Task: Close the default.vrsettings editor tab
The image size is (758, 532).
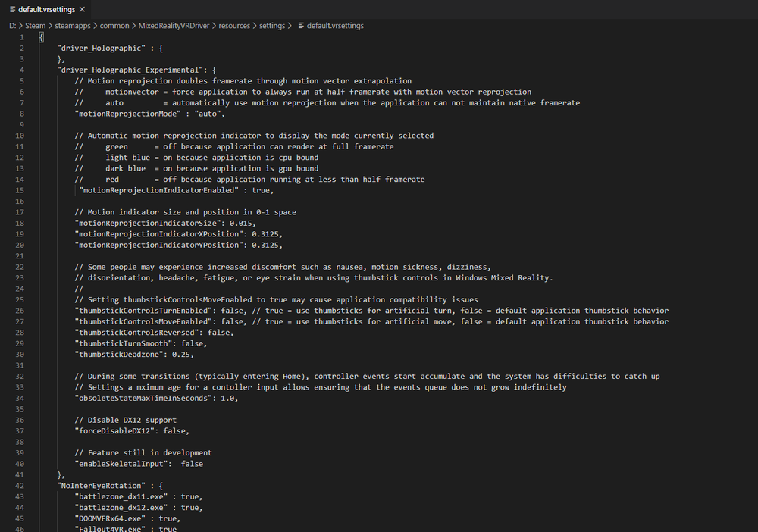Action: [82, 9]
